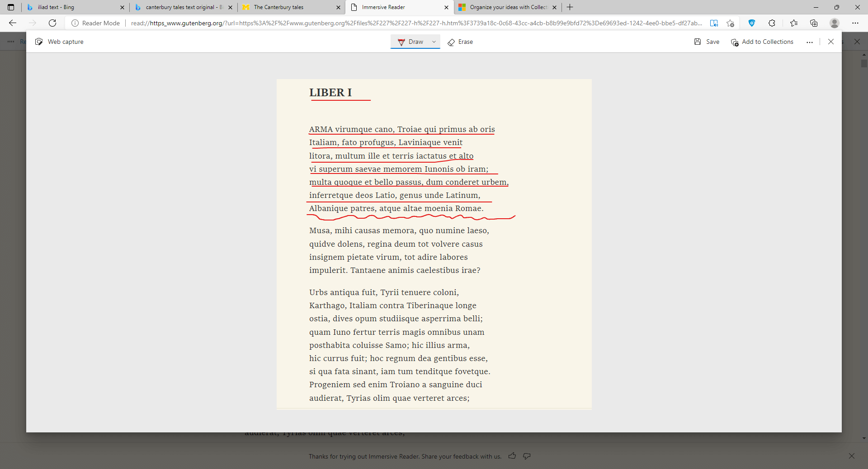Give thumbs down feedback for Immersive Reader
Viewport: 868px width, 469px height.
pos(527,456)
